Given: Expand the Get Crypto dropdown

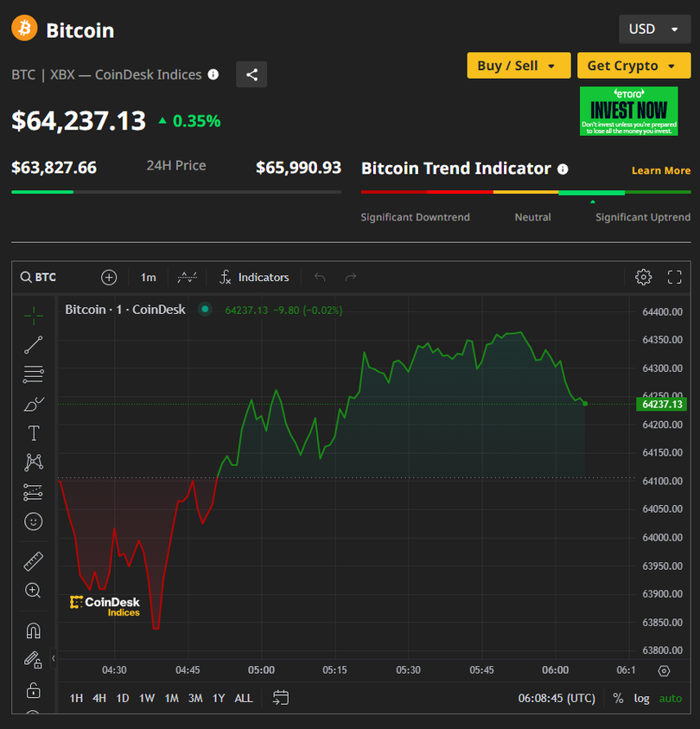Looking at the screenshot, I should click(x=633, y=66).
